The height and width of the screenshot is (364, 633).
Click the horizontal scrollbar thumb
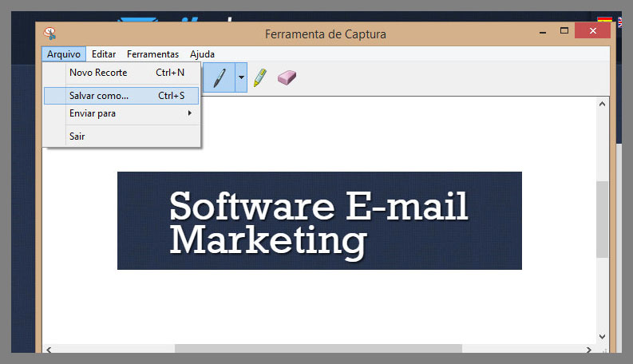pyautogui.click(x=318, y=349)
